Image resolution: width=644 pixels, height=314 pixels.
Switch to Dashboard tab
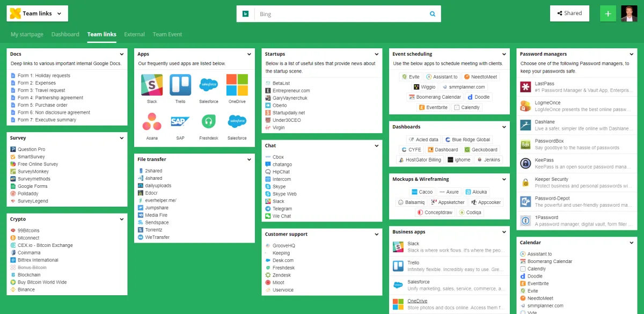[65, 34]
